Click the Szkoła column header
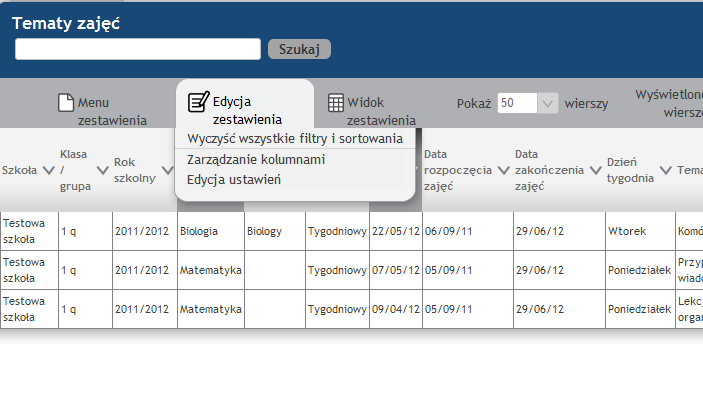Viewport: 703px width, 394px height. click(19, 170)
